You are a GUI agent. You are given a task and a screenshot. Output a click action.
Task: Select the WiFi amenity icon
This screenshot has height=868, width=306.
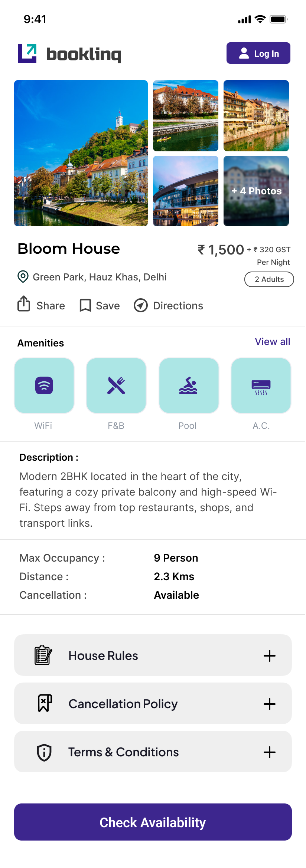44,385
